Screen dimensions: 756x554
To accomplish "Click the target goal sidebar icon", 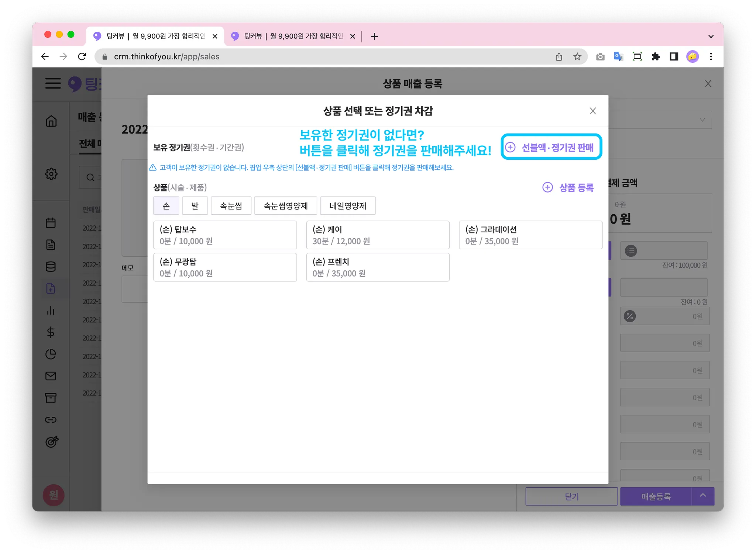I will [52, 442].
